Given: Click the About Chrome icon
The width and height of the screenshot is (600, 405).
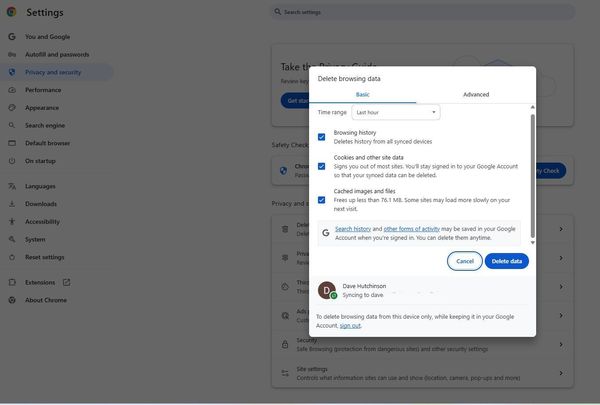Looking at the screenshot, I should [x=12, y=300].
